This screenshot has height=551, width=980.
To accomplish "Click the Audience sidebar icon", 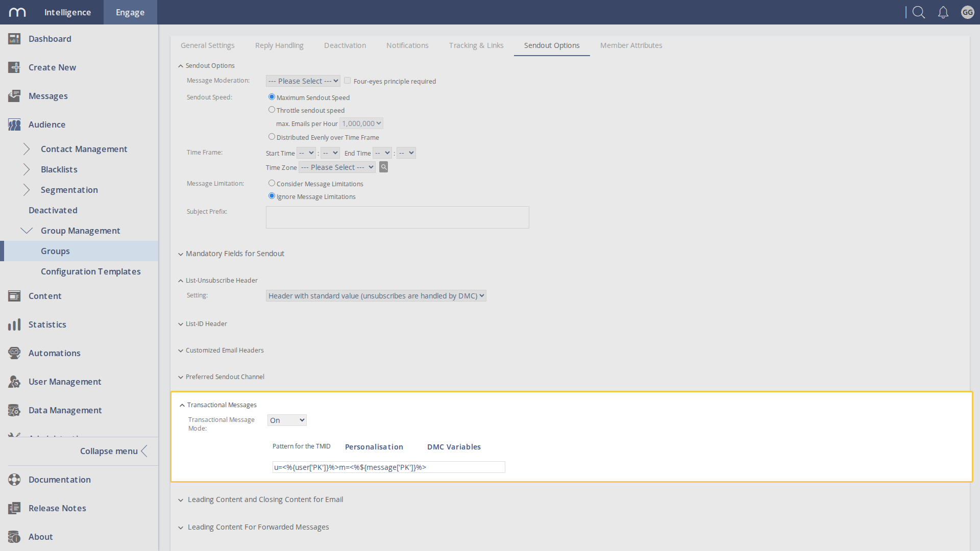I will (14, 124).
